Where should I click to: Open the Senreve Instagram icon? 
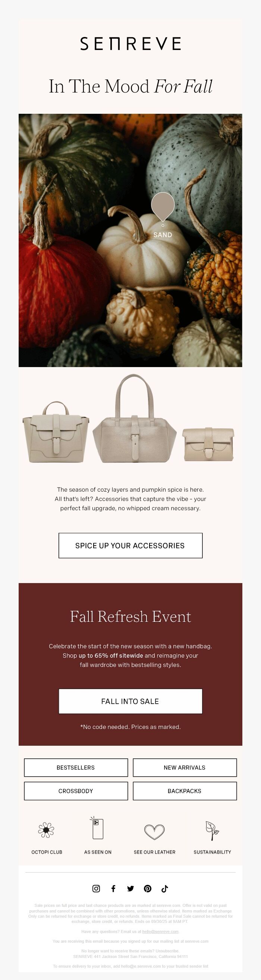point(96,888)
